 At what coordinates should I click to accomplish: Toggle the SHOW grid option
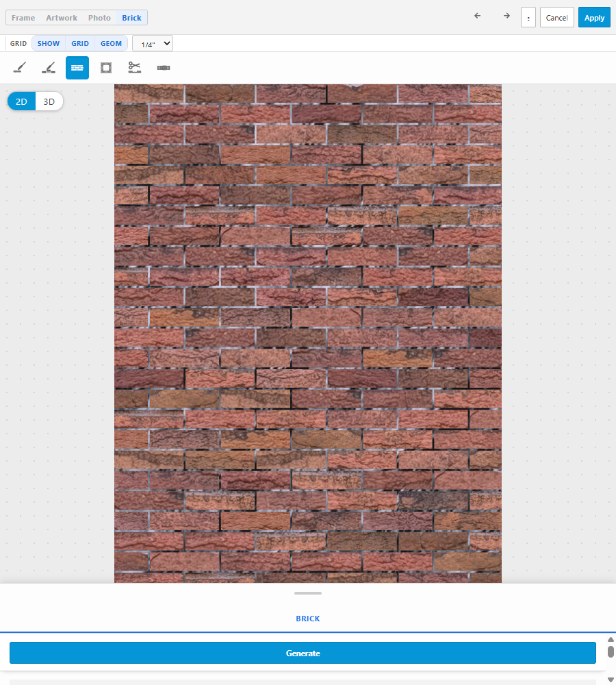49,44
